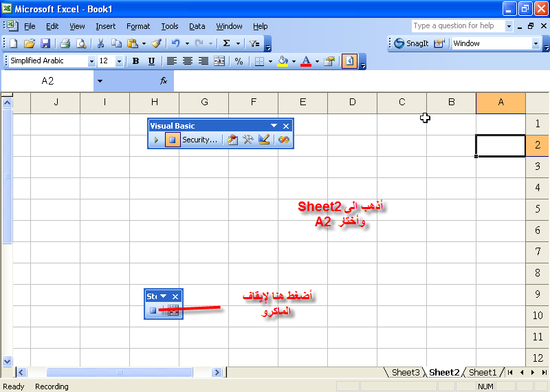Open the Insert menu

click(106, 26)
